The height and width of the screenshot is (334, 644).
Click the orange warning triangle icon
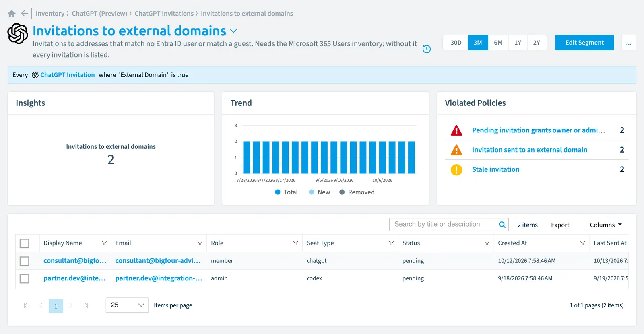pyautogui.click(x=456, y=150)
